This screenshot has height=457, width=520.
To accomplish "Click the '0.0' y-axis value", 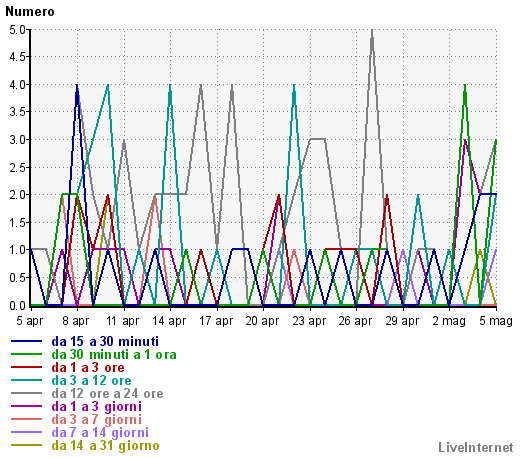I will click(17, 305).
